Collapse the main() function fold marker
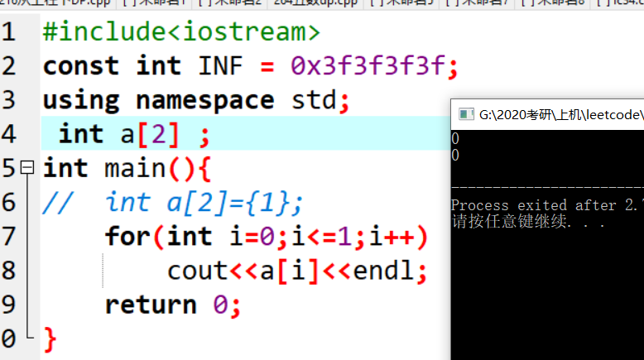This screenshot has width=644, height=360. click(27, 167)
